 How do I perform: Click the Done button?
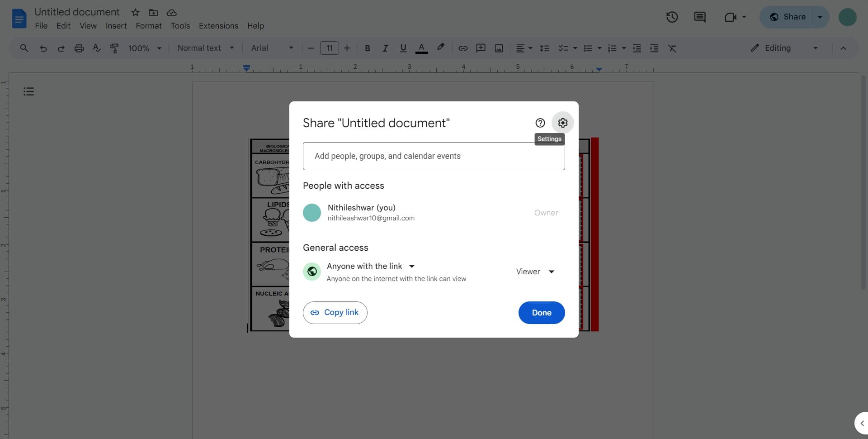coord(541,312)
